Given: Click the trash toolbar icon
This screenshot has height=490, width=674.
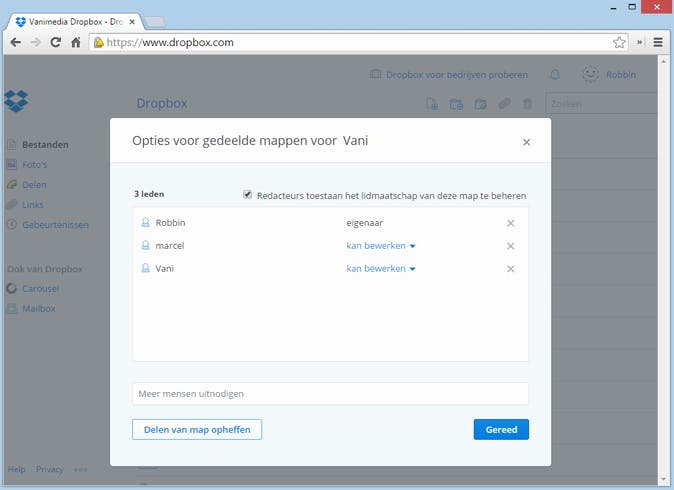Looking at the screenshot, I should pos(527,104).
